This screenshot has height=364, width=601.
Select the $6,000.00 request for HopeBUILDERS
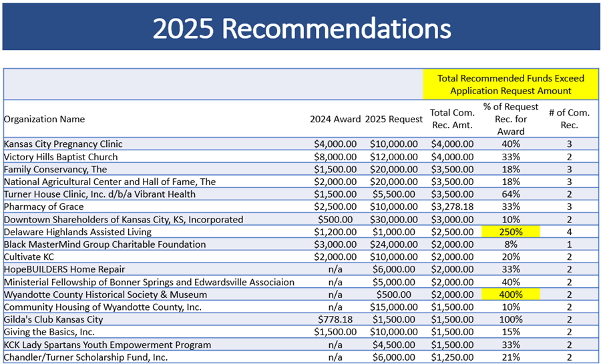point(393,269)
